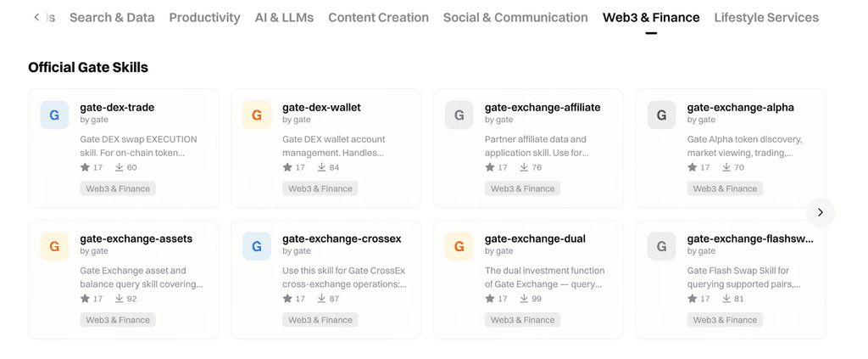The height and width of the screenshot is (359, 868).
Task: Click the gate-exchange-assets orange G icon
Action: [x=54, y=246]
